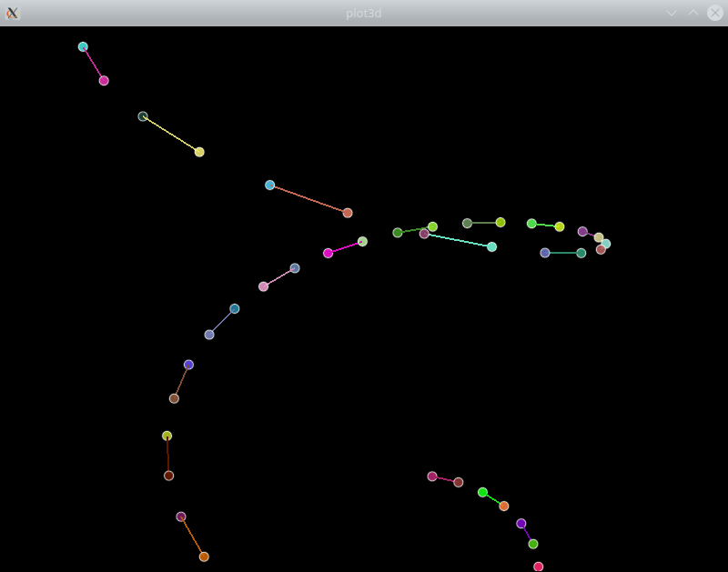Select the pink dot starting the bottom-right chain
This screenshot has height=572, width=728.
tap(431, 475)
